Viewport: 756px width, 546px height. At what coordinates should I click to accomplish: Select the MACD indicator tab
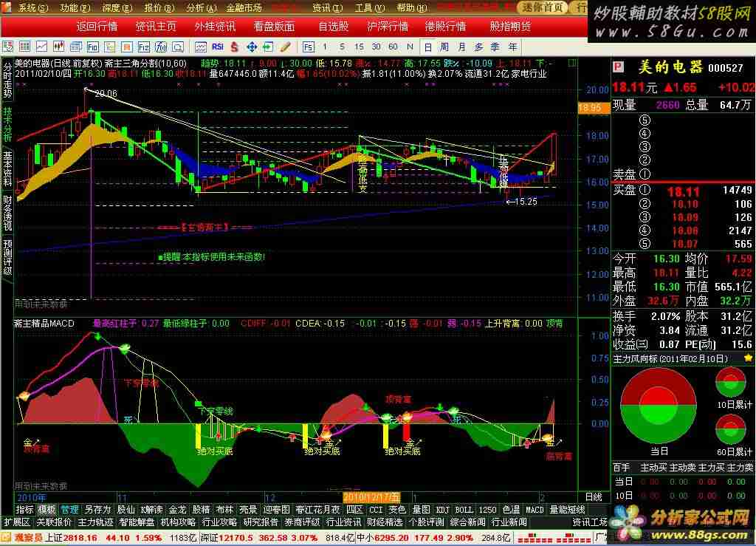click(x=535, y=510)
